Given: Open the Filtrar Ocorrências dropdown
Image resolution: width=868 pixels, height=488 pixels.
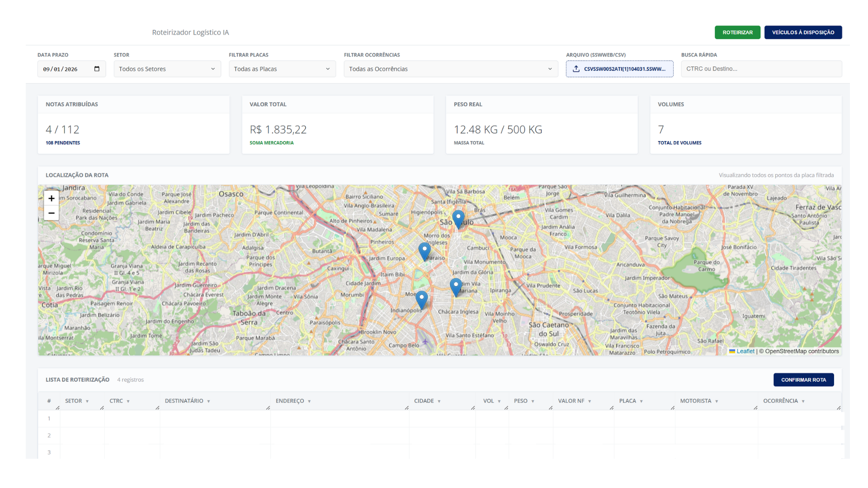Looking at the screenshot, I should point(451,69).
